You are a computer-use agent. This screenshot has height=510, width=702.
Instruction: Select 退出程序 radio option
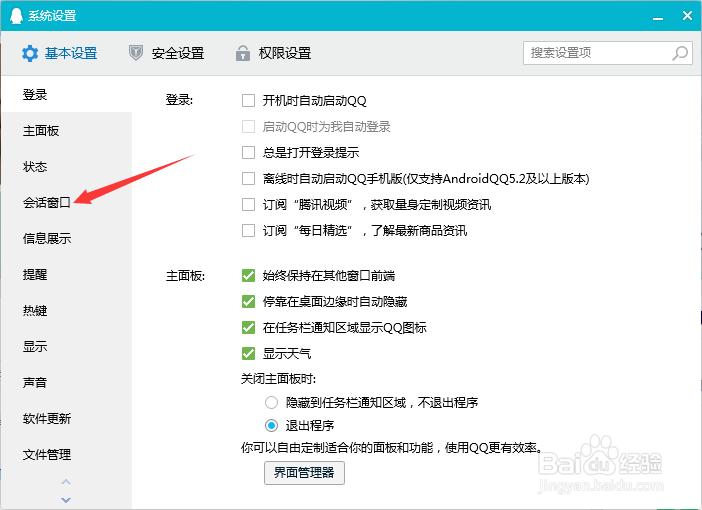click(x=271, y=425)
